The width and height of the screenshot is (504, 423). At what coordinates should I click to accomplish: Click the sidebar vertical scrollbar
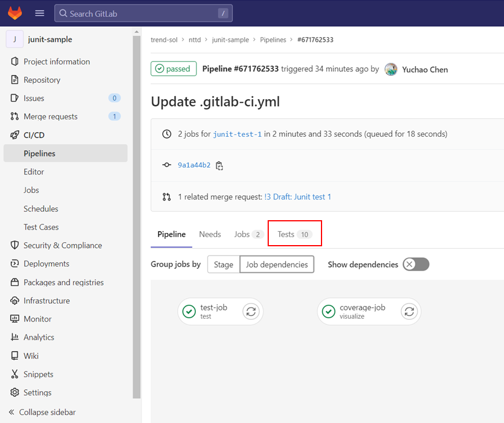pyautogui.click(x=137, y=217)
